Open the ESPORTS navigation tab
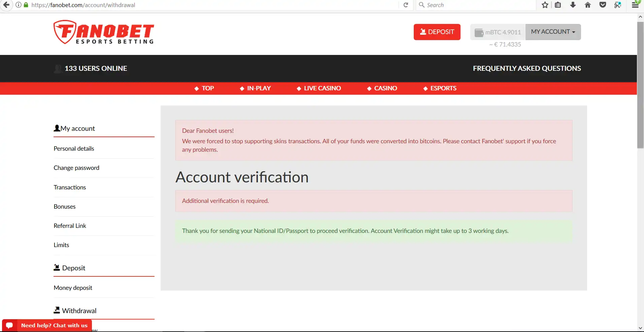 [440, 88]
